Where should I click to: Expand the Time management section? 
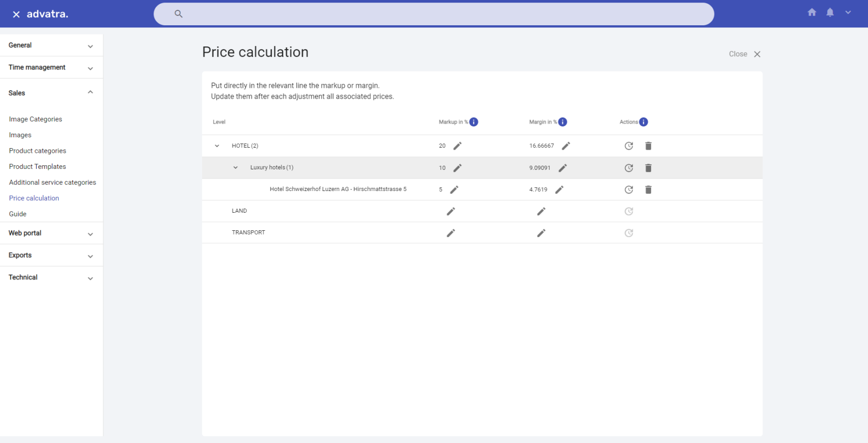pos(52,68)
